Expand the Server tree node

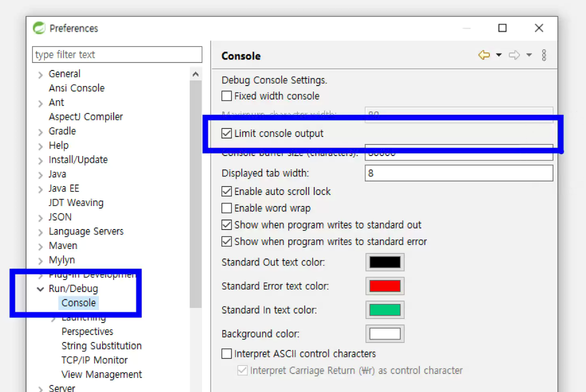(x=41, y=388)
